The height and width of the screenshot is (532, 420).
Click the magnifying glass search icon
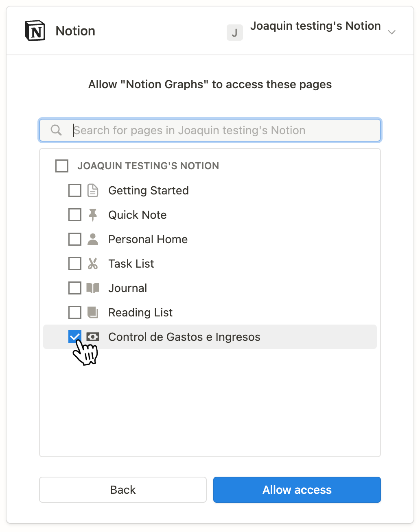(56, 130)
